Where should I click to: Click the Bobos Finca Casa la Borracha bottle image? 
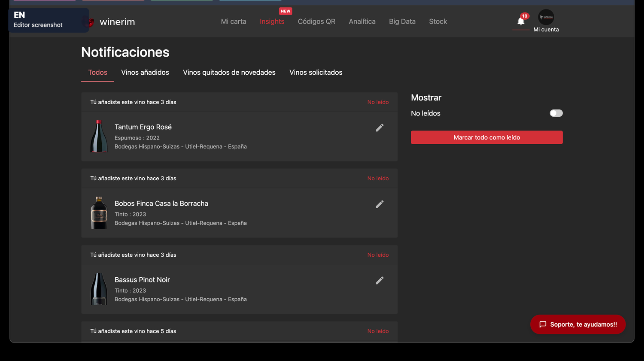(99, 213)
